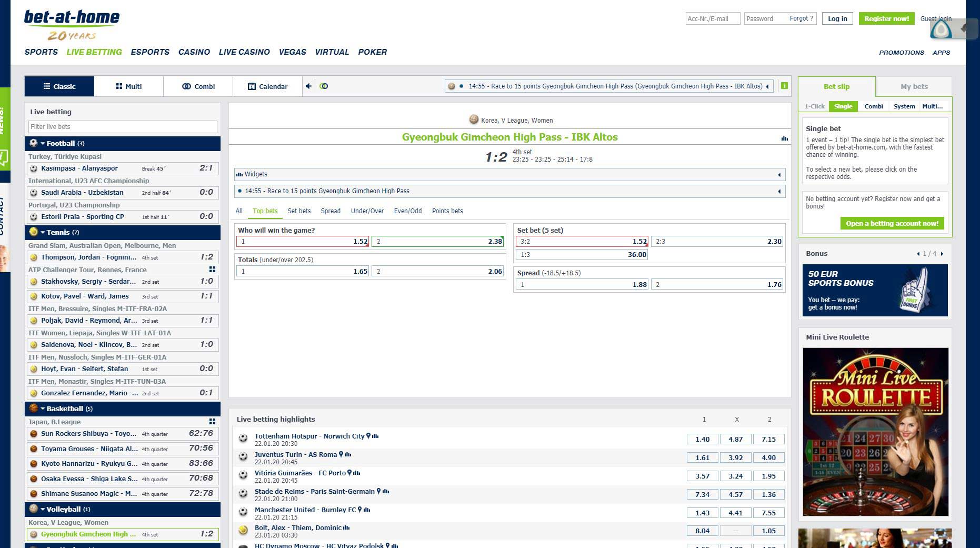980x548 pixels.
Task: Expand the Widgets panel
Action: point(779,174)
